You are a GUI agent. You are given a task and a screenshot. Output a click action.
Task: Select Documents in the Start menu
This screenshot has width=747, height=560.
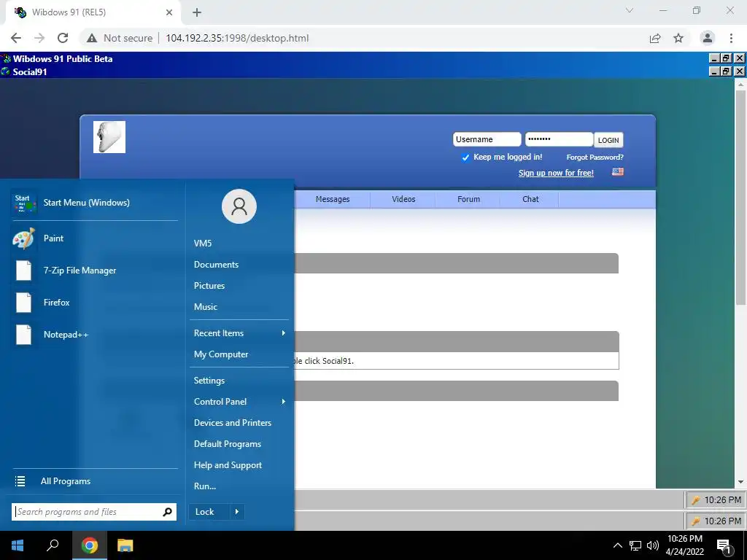[216, 264]
